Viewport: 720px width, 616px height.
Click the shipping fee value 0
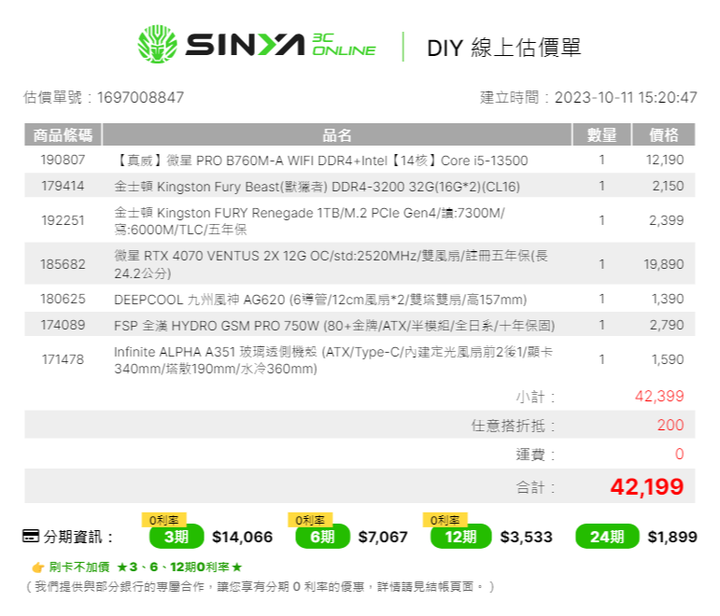[x=680, y=454]
